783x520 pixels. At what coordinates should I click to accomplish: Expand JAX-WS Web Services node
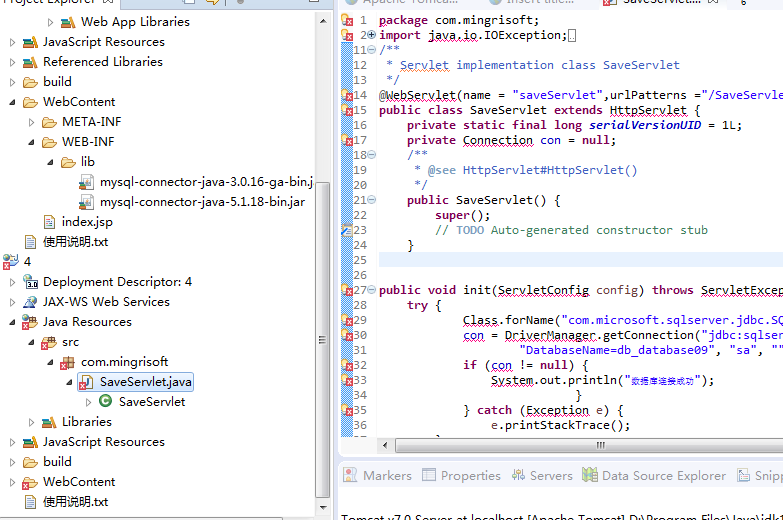tap(12, 302)
